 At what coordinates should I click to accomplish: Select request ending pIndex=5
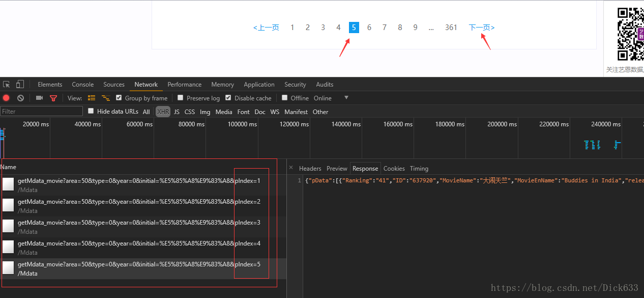coord(143,268)
